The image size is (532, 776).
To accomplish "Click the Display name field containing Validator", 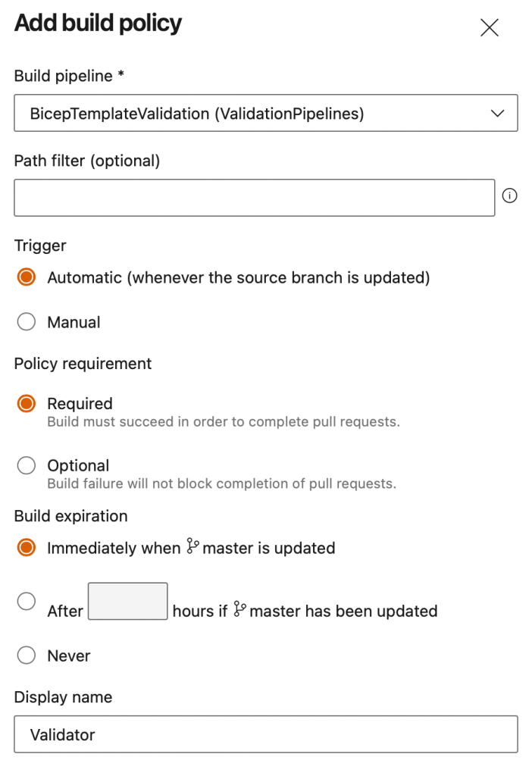I will 265,734.
